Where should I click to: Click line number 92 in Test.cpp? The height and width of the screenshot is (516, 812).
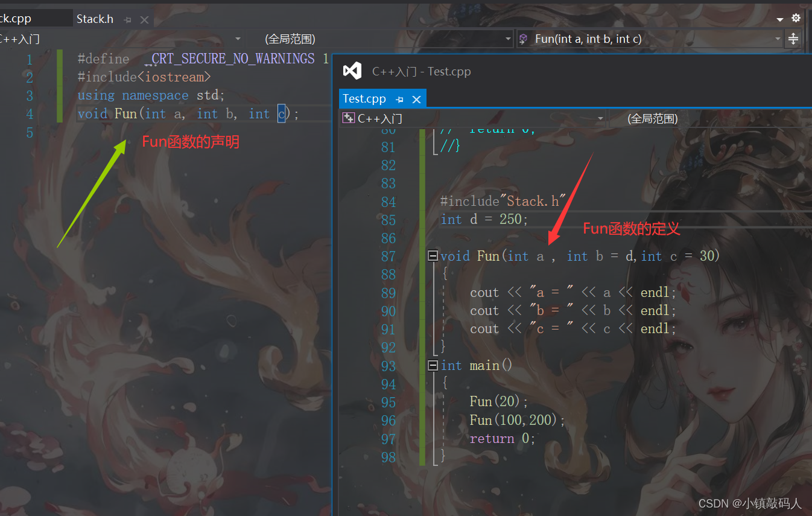click(x=389, y=348)
